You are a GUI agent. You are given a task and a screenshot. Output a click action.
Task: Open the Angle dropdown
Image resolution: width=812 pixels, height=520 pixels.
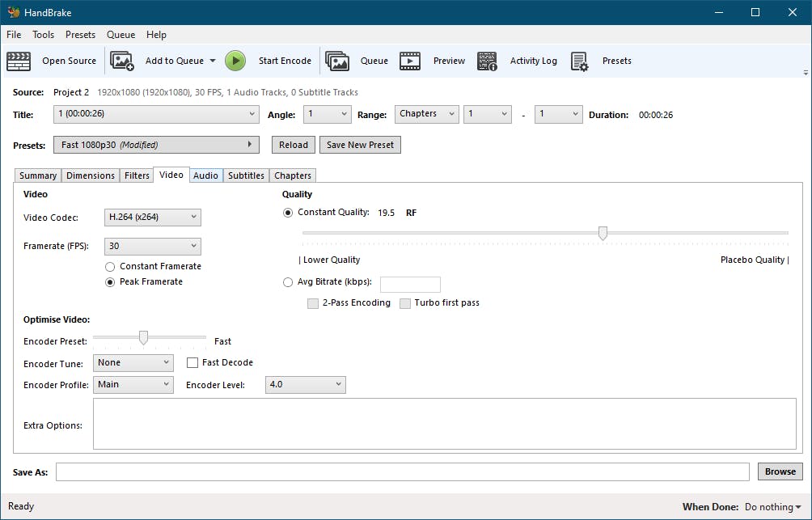tap(328, 115)
